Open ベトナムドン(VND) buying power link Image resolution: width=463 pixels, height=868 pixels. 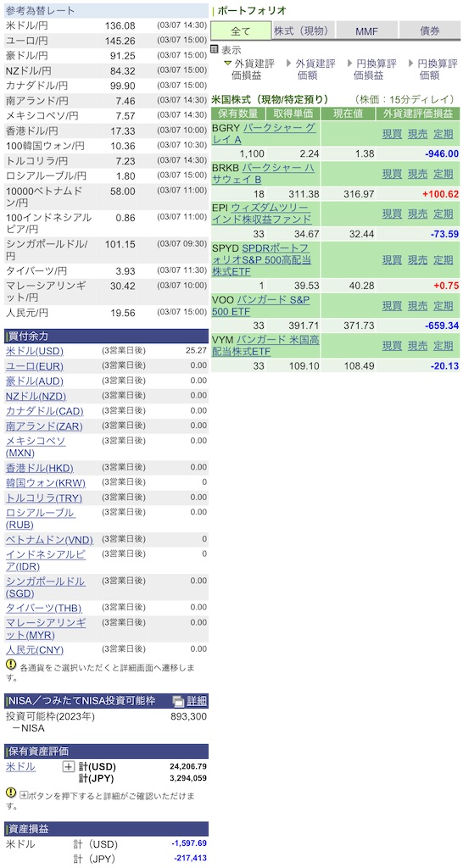point(50,540)
